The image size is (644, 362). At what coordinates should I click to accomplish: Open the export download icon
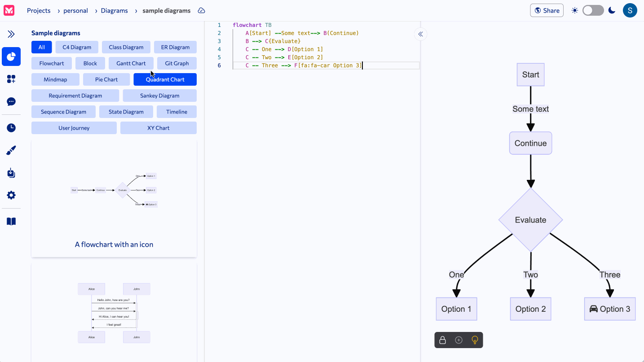coord(11,173)
